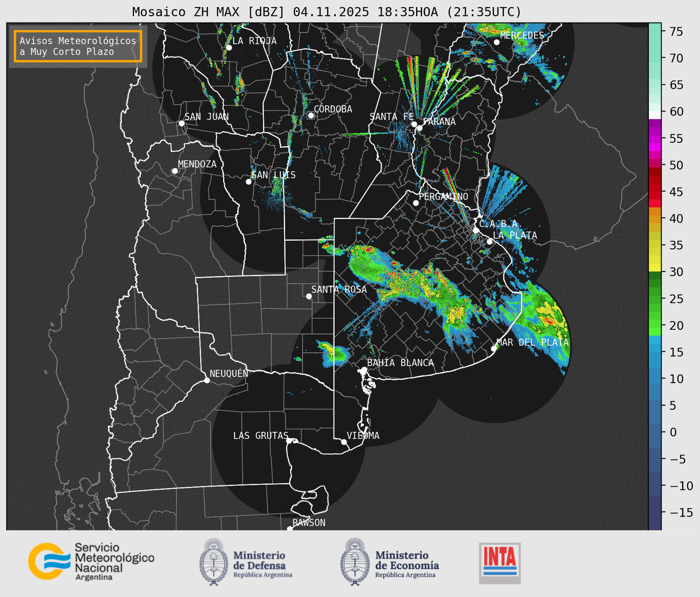700x597 pixels.
Task: Select the San Juan city marker dot
Action: click(x=182, y=123)
